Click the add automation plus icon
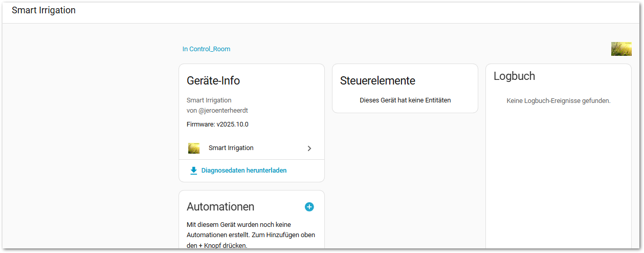The image size is (644, 253). (x=309, y=207)
